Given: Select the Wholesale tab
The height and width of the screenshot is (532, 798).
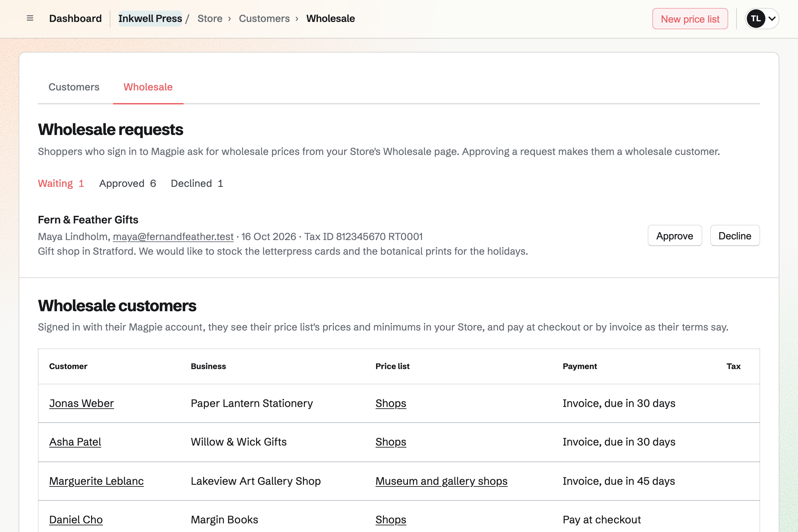Looking at the screenshot, I should (148, 87).
